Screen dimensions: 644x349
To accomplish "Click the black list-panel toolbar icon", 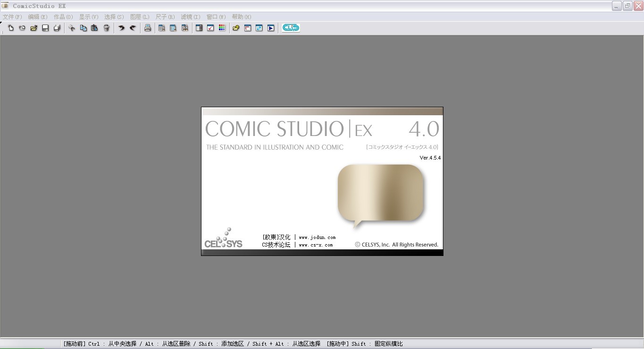I will pos(199,28).
